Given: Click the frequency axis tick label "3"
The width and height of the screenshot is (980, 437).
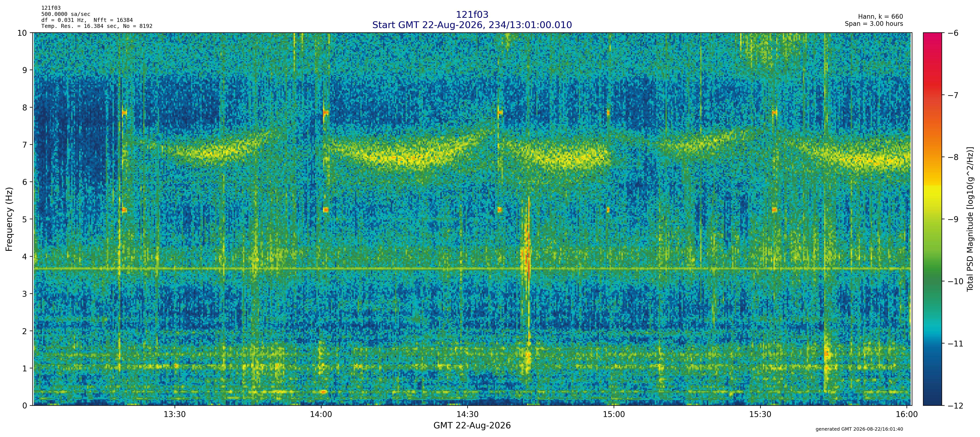Looking at the screenshot, I should point(25,294).
